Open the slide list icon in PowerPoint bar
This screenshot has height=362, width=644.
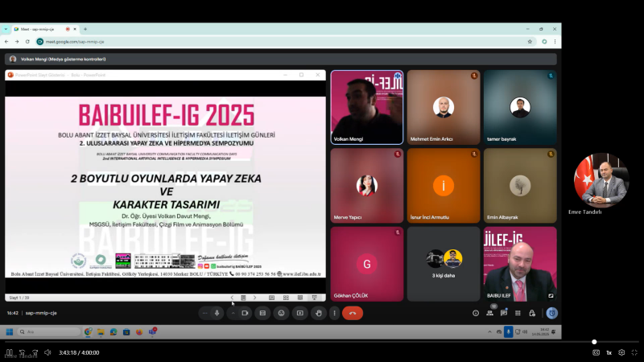click(x=243, y=298)
